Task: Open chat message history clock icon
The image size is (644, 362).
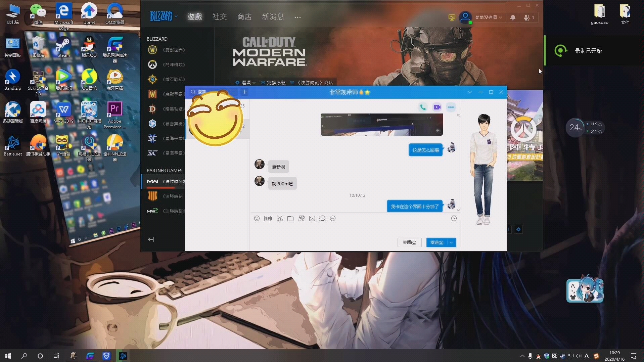Action: 454,218
